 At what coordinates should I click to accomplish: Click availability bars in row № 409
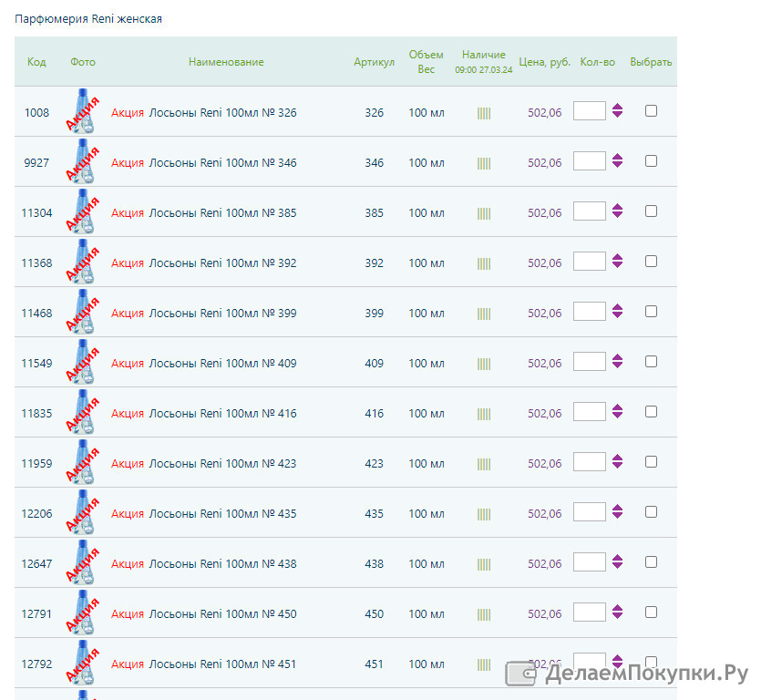[484, 364]
